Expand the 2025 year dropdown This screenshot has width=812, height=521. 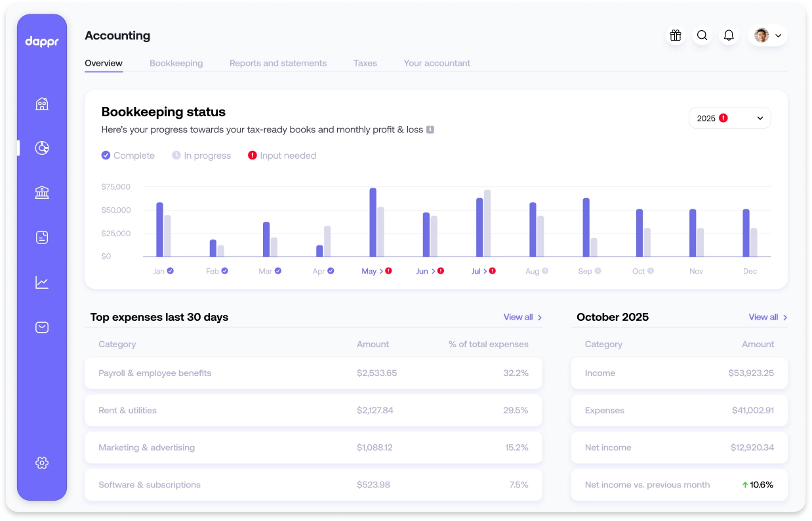(x=729, y=118)
